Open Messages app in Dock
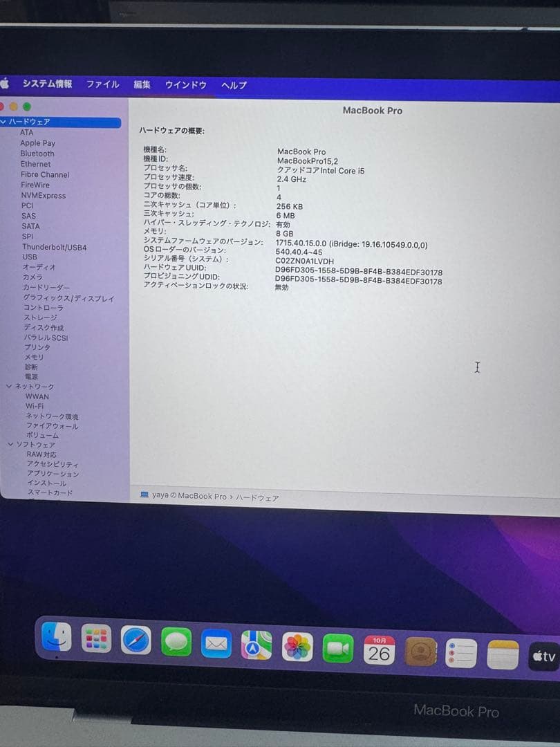Screen dimensions: 560x747 176,643
